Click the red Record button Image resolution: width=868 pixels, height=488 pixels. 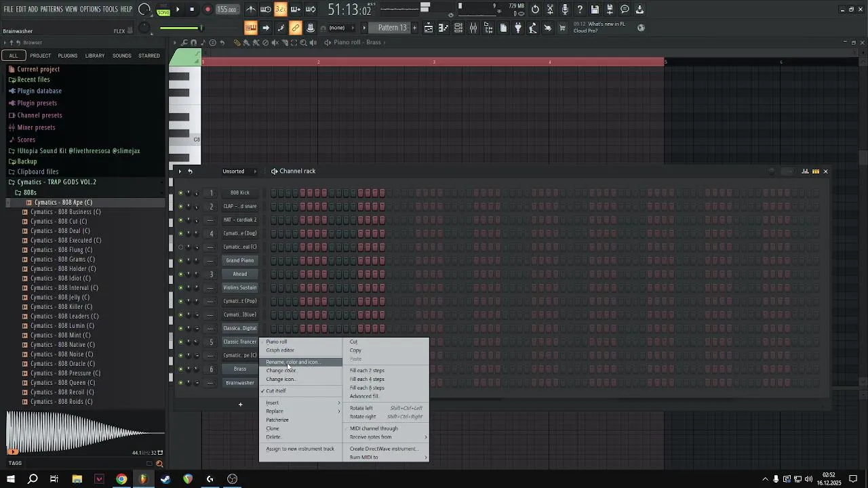208,9
